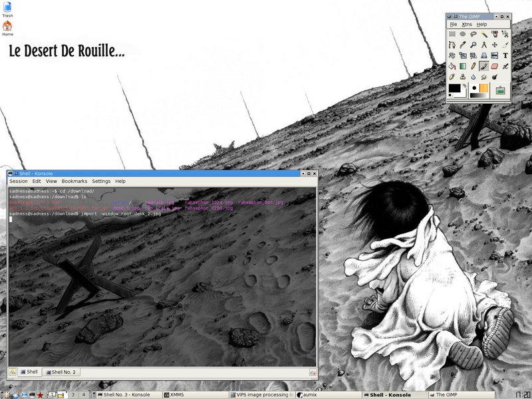The width and height of the screenshot is (532, 399).
Task: Activate the Zoom magnifier tool
Action: (x=473, y=45)
